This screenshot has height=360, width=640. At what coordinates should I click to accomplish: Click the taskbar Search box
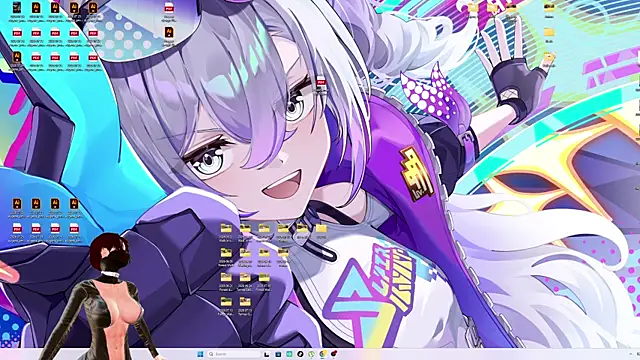pos(233,354)
